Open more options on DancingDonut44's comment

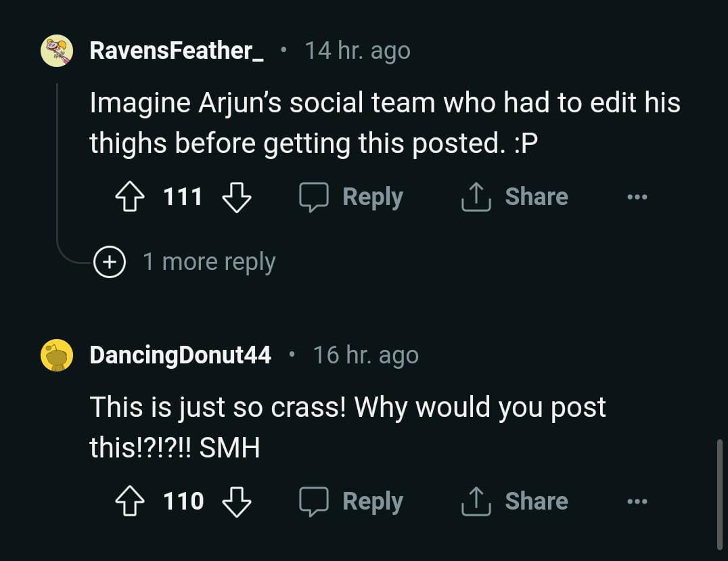click(637, 501)
